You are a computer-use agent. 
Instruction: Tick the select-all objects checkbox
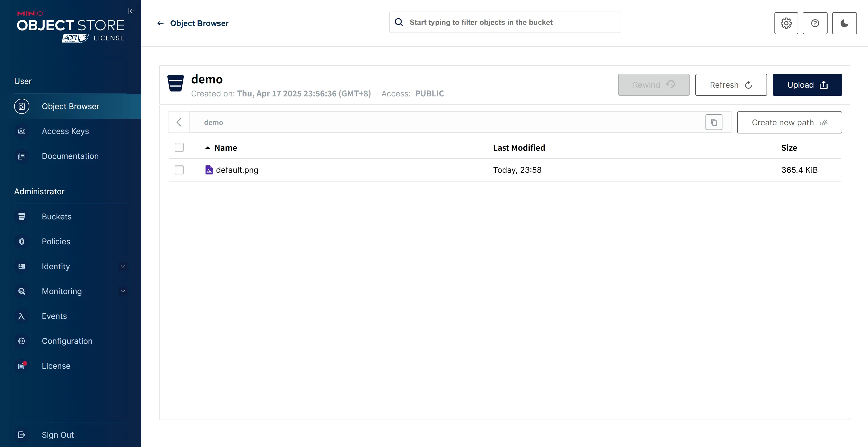179,147
